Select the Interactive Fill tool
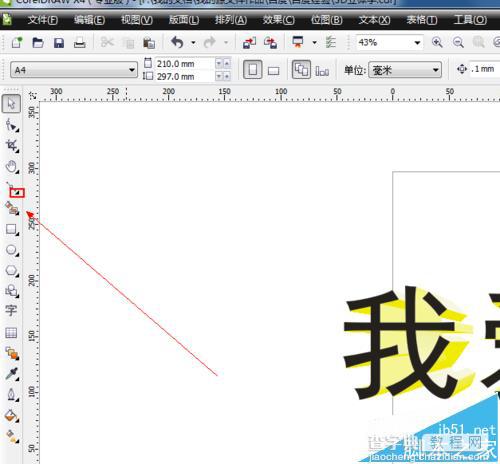The width and height of the screenshot is (500, 464). (x=12, y=436)
